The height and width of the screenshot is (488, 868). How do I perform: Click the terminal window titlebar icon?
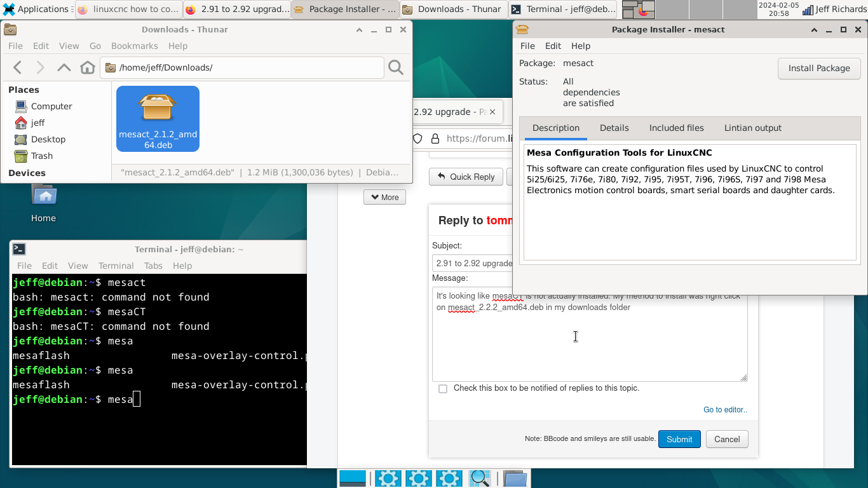(x=19, y=249)
